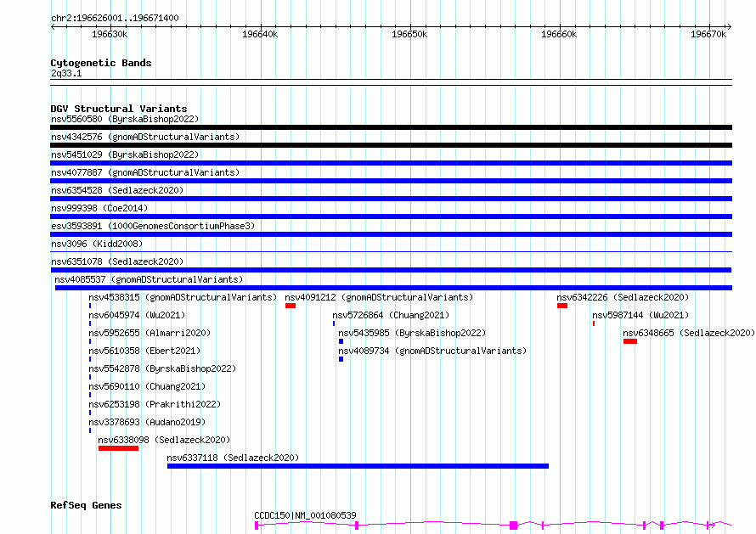Click the thin nsv3096 Kidd2008 line

[x=391, y=252]
